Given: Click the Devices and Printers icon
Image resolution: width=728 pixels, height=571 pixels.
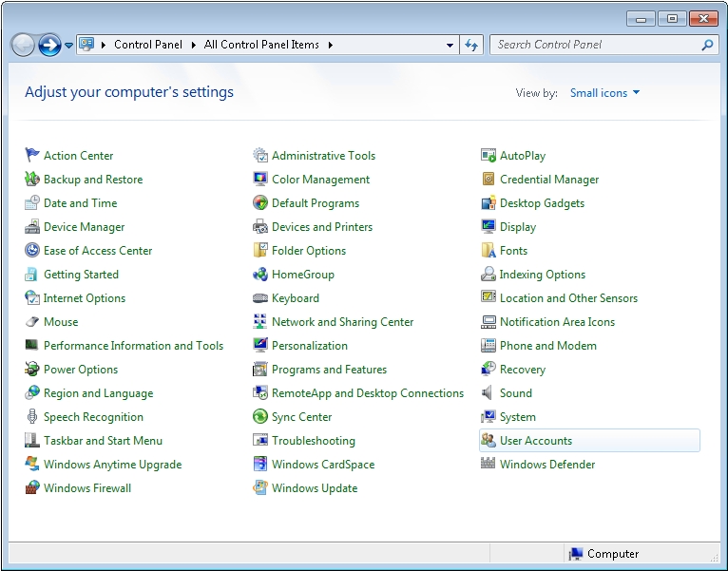Looking at the screenshot, I should click(260, 226).
